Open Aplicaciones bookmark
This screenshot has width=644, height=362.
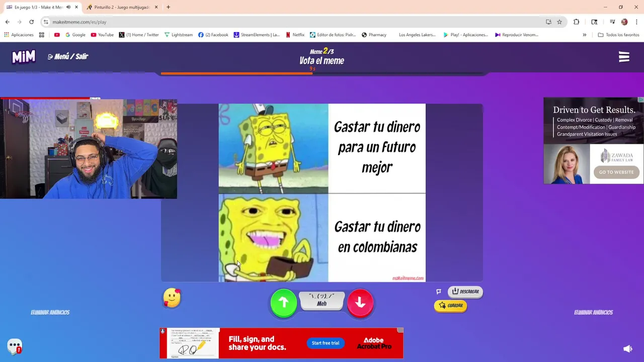click(19, 35)
